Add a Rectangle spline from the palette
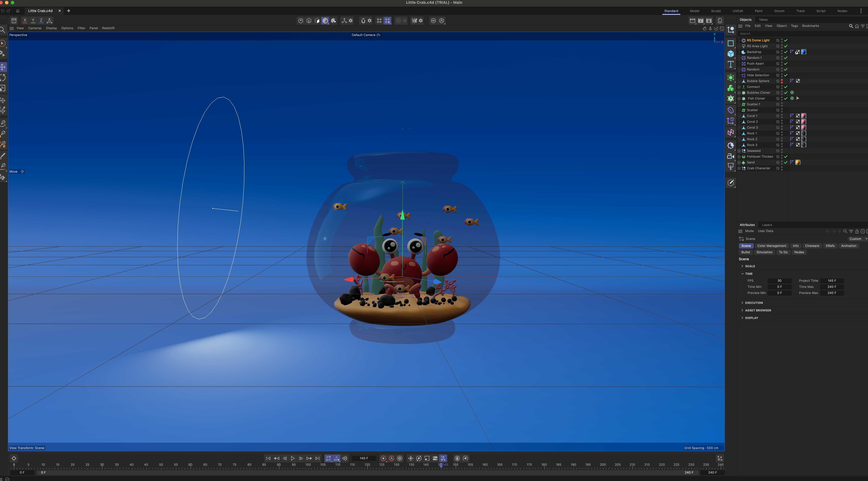Image resolution: width=868 pixels, height=481 pixels. coord(731,43)
